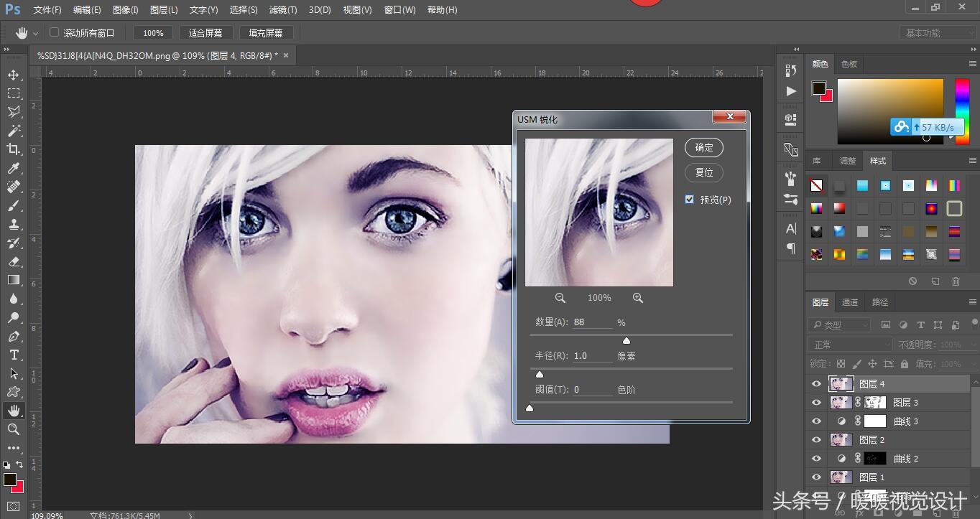Click the 填充屏幕 button
The height and width of the screenshot is (519, 980).
click(x=266, y=33)
